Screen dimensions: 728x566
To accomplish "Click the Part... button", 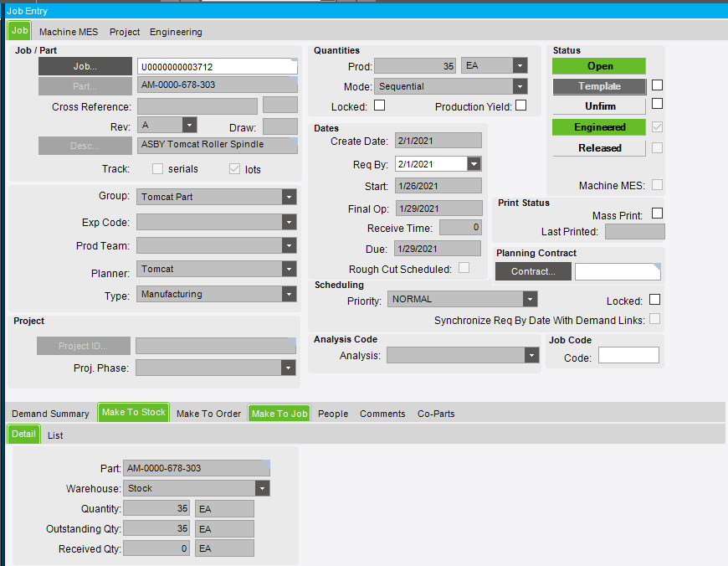I will 85,86.
